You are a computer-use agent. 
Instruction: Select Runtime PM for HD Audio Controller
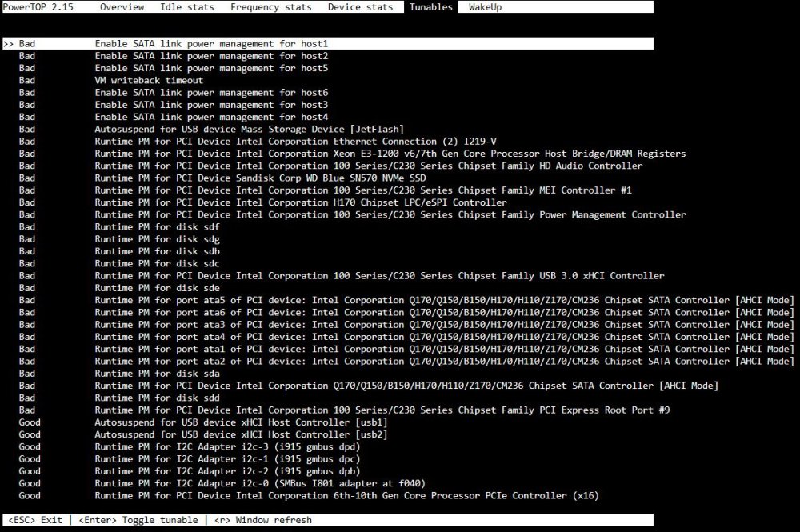330,166
